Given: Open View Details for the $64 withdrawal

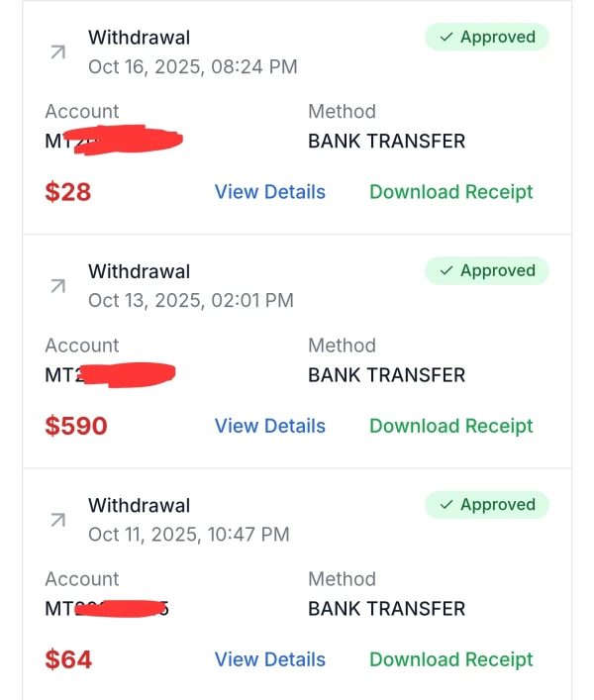Looking at the screenshot, I should click(x=269, y=659).
